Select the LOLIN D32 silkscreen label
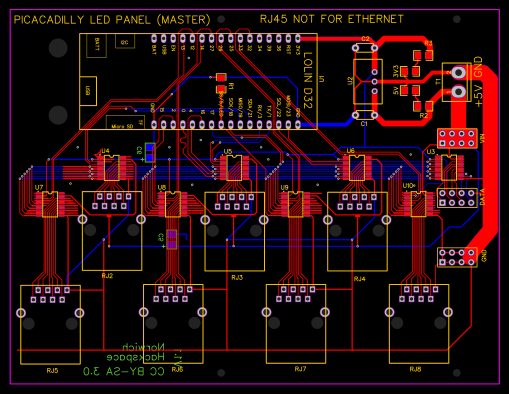 tap(308, 80)
